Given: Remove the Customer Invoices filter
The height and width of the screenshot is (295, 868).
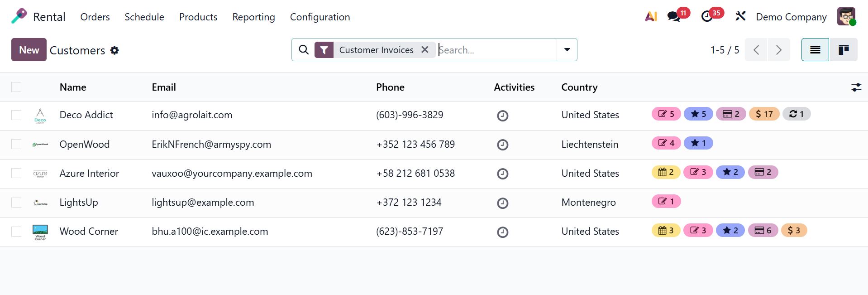Looking at the screenshot, I should (424, 50).
